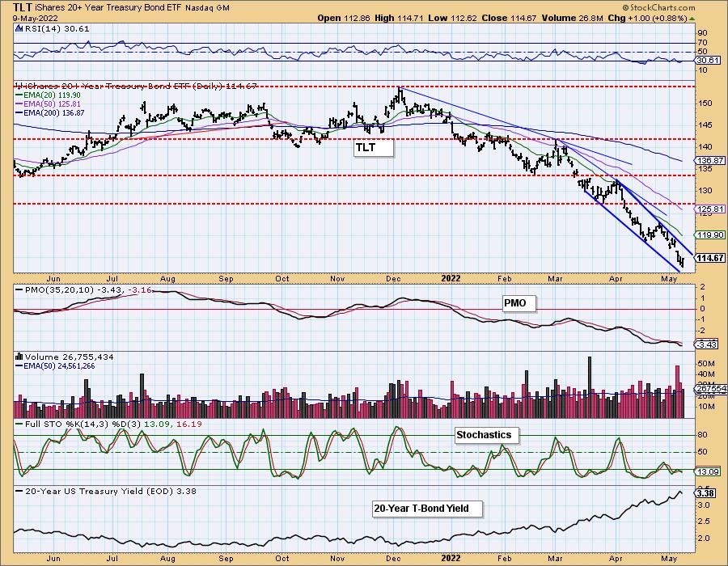Click the TLT annotation box on price chart
Image resolution: width=728 pixels, height=566 pixels.
(374, 148)
